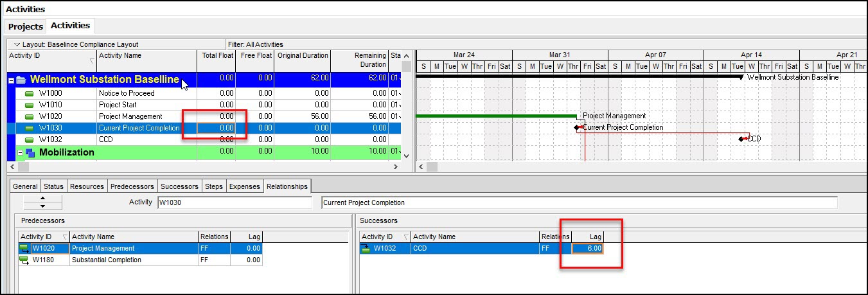Click the W1032 successor relationship icon
This screenshot has width=868, height=295.
[x=366, y=248]
